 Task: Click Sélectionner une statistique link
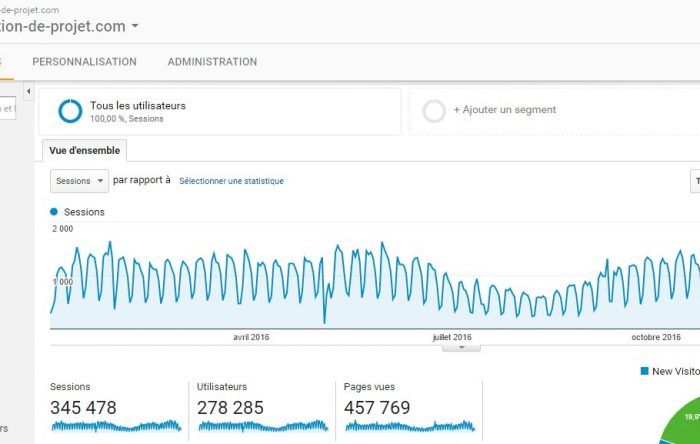tap(231, 181)
